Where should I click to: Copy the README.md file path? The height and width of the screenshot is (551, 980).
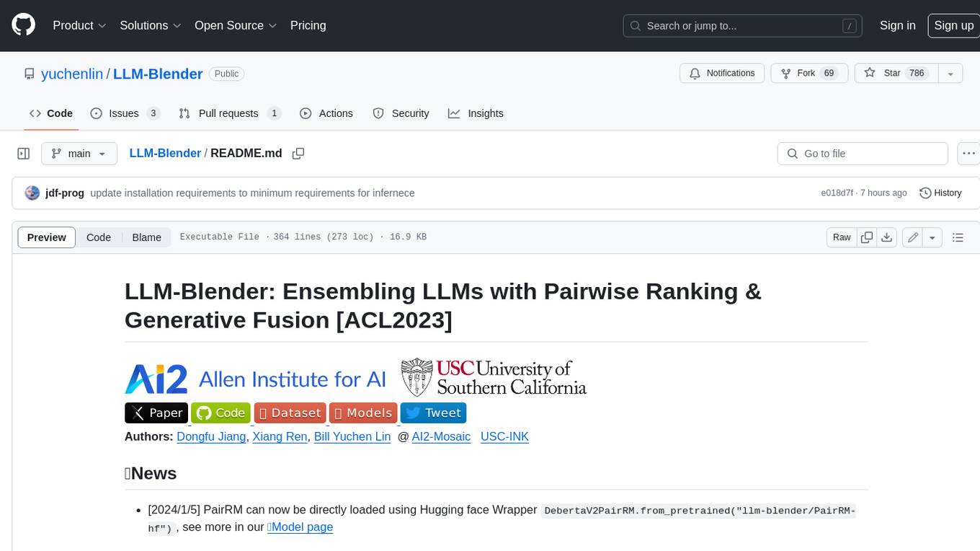click(x=298, y=154)
